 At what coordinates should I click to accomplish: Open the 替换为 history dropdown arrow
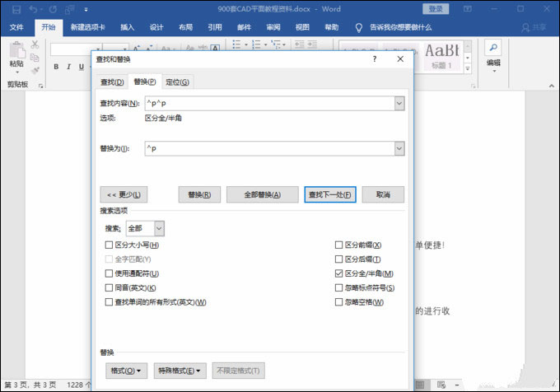[x=399, y=148]
